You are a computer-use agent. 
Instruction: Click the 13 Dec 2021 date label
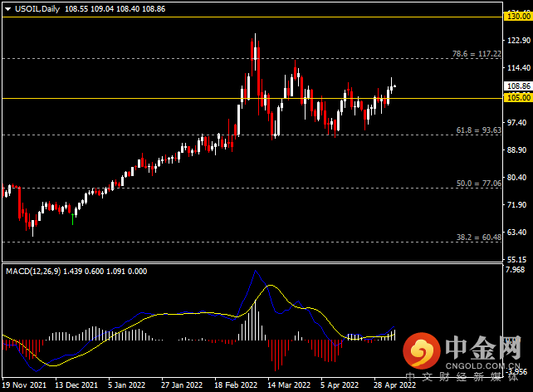76,385
